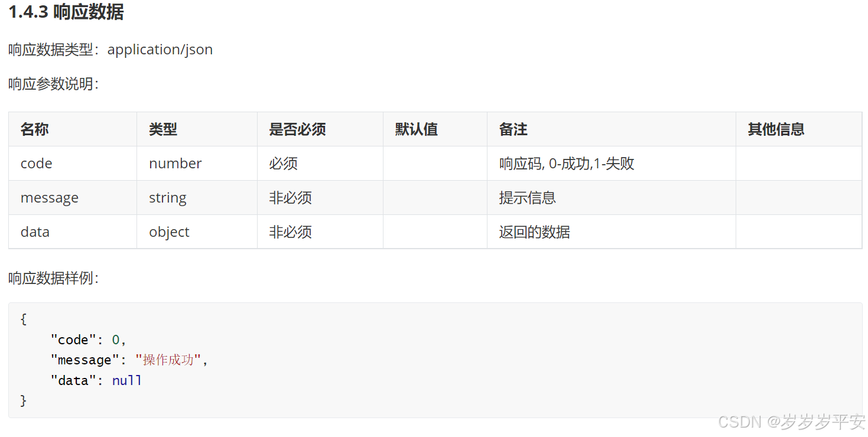Click the '"data": null' code line
868x437 pixels.
[96, 381]
